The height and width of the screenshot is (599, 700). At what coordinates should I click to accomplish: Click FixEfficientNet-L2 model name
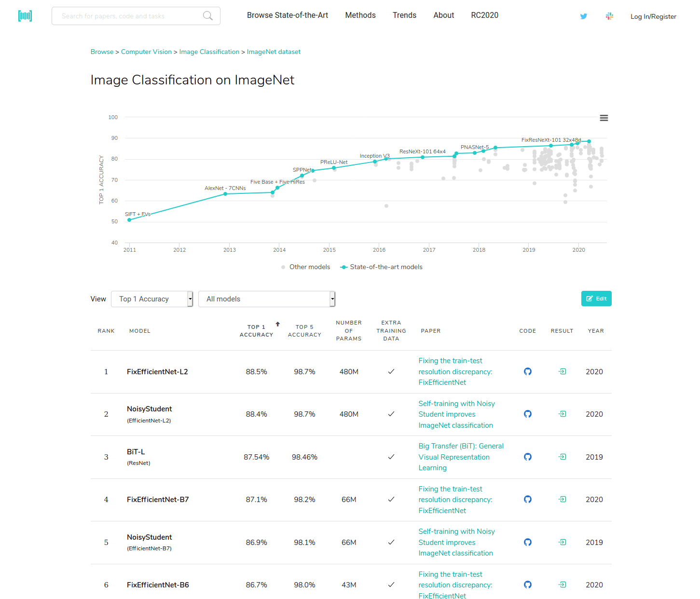pyautogui.click(x=157, y=371)
